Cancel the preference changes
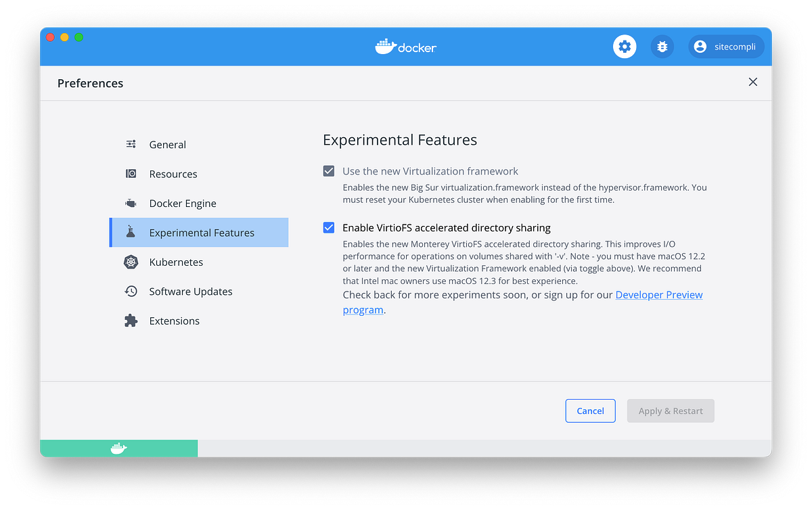This screenshot has width=812, height=510. tap(590, 411)
